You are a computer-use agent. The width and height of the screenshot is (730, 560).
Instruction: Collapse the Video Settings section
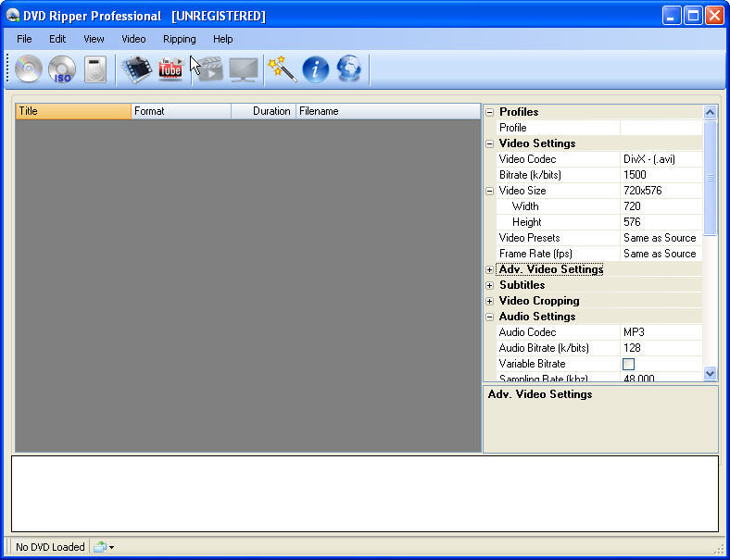coord(489,143)
